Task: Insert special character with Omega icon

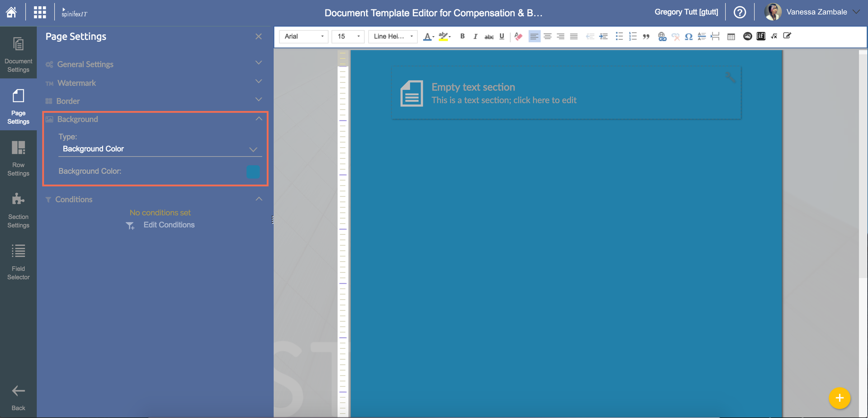Action: pos(689,37)
